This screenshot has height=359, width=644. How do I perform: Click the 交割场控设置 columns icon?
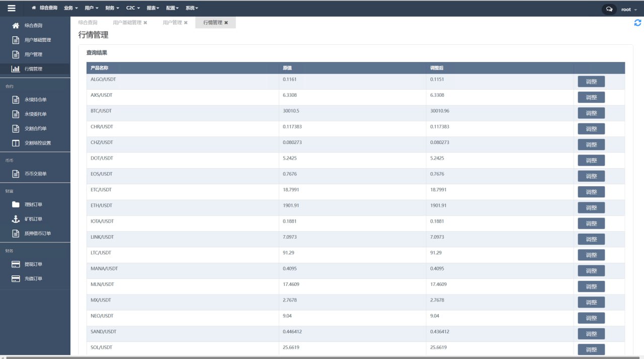coord(16,143)
